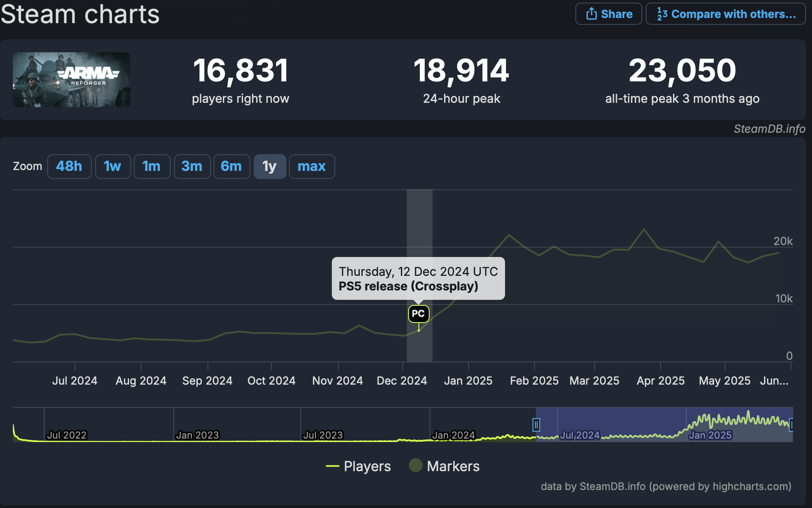Click the Jul 2022 label in navigator
The image size is (812, 508).
point(67,435)
